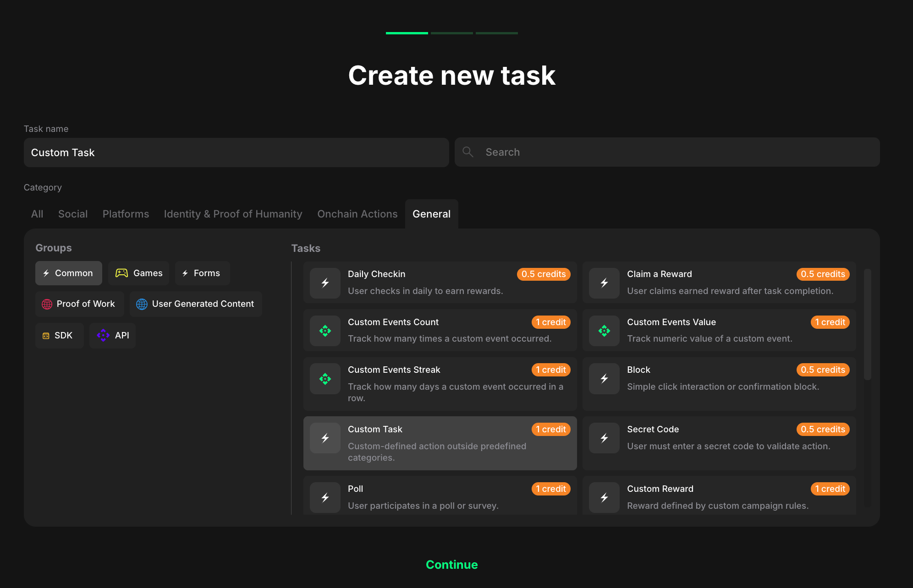Click Custom Events Value's 1 credit badge

tap(830, 322)
